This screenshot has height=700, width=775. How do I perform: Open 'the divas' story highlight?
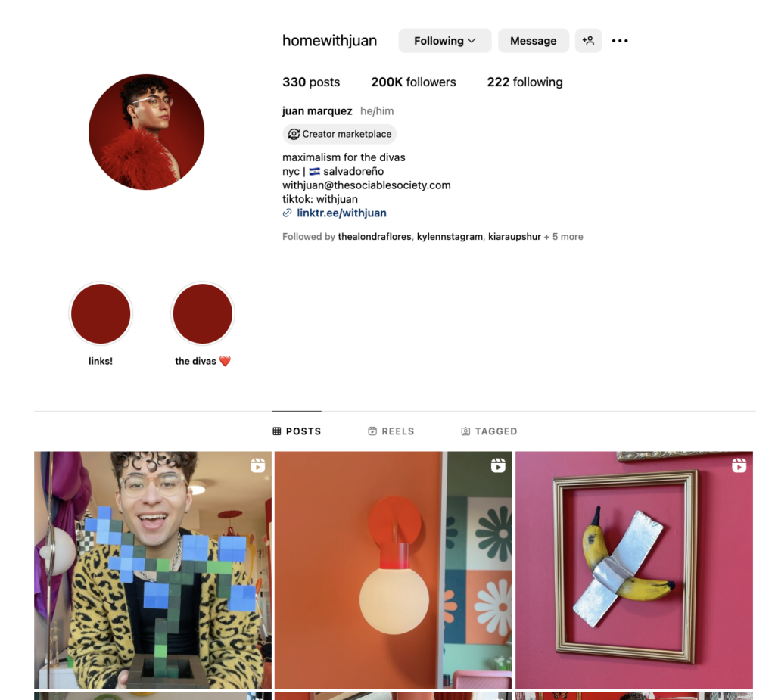[203, 313]
